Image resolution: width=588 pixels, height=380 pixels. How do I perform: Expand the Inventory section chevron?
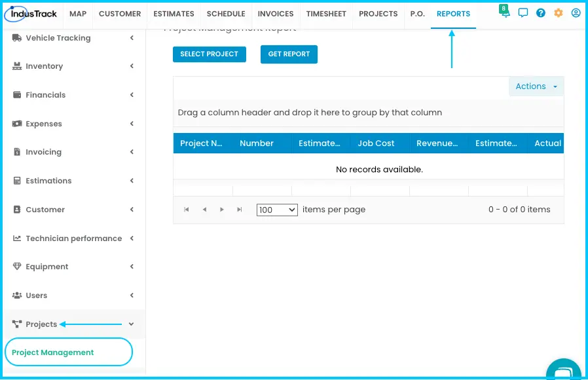(132, 66)
